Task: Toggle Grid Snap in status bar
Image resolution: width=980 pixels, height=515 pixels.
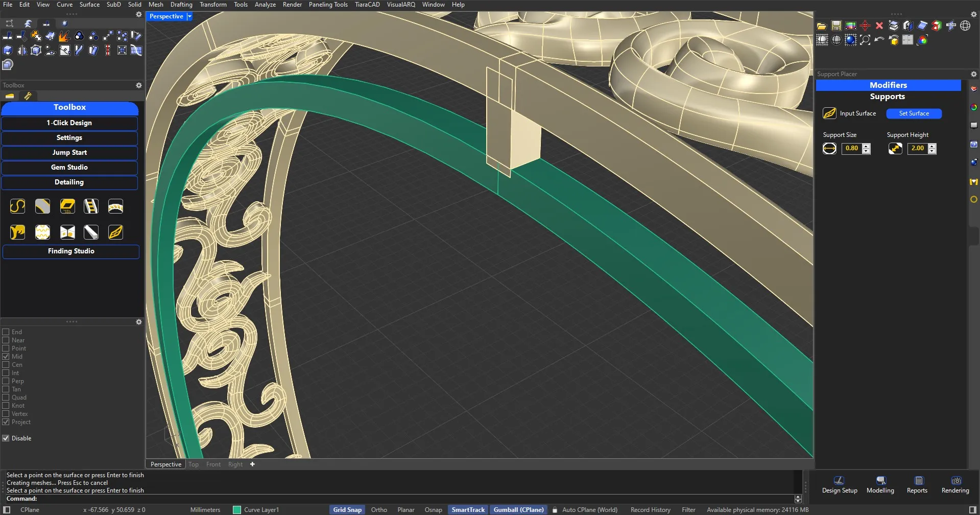Action: point(347,510)
